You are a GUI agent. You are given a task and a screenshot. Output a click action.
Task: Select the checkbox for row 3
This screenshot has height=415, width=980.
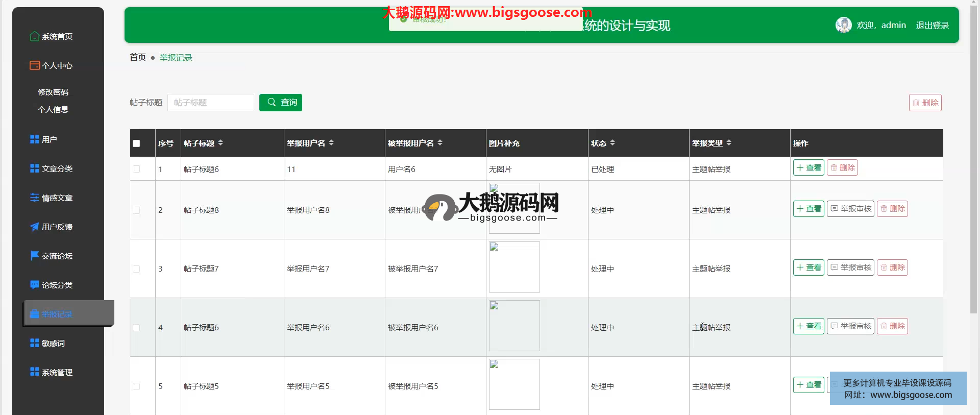[136, 269]
